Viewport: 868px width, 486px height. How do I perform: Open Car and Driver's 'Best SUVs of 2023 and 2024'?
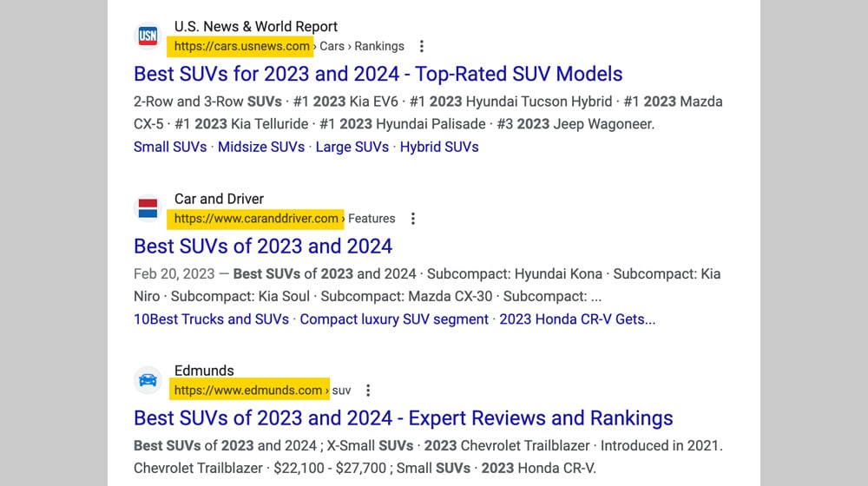[x=263, y=246]
